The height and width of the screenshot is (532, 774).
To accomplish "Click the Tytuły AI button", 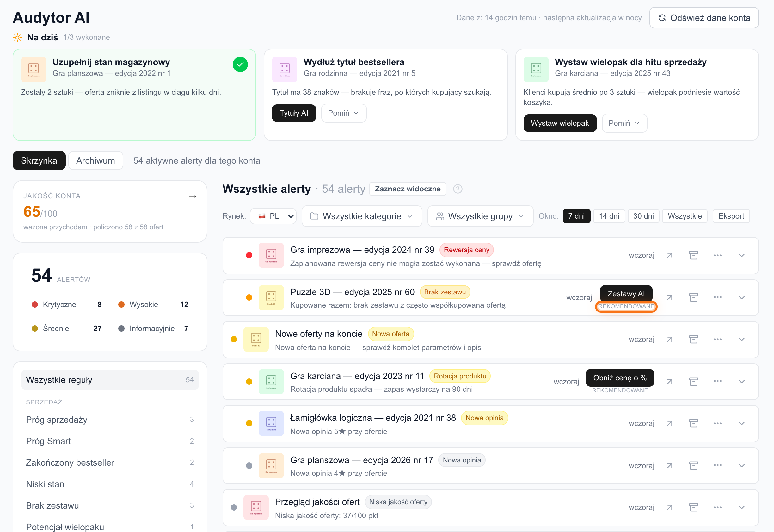I will pos(294,113).
